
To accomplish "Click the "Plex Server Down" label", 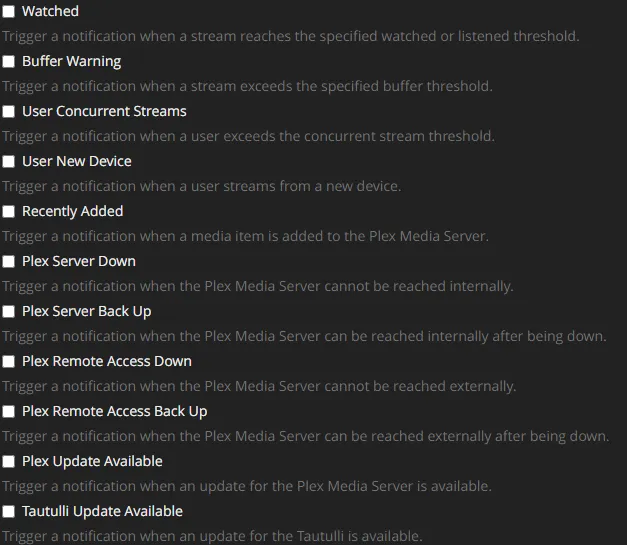I will 79,261.
